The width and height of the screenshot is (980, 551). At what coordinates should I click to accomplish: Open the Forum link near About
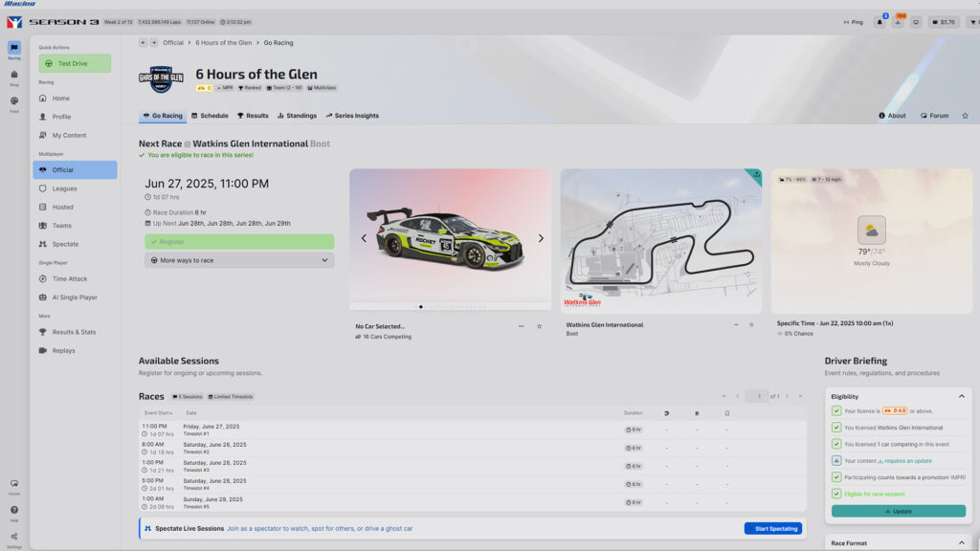[x=934, y=116]
